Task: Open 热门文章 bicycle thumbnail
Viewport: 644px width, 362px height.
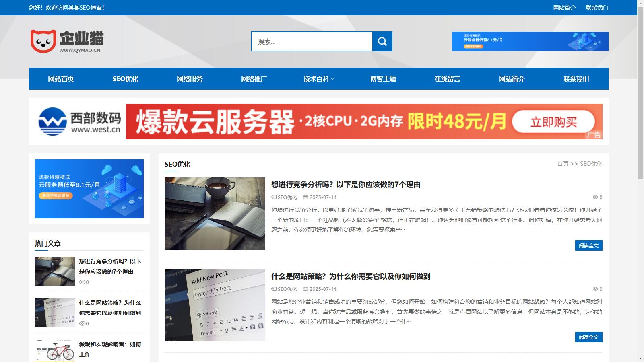Action: (x=55, y=351)
